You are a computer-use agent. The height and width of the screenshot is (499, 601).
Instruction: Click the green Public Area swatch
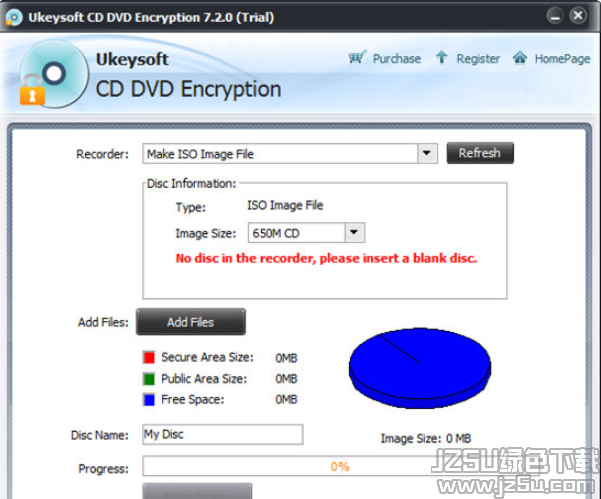pyautogui.click(x=149, y=379)
